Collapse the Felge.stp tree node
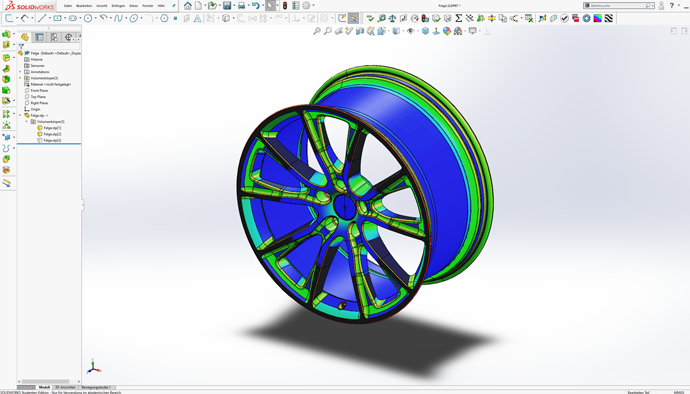690x394 pixels. coord(20,115)
